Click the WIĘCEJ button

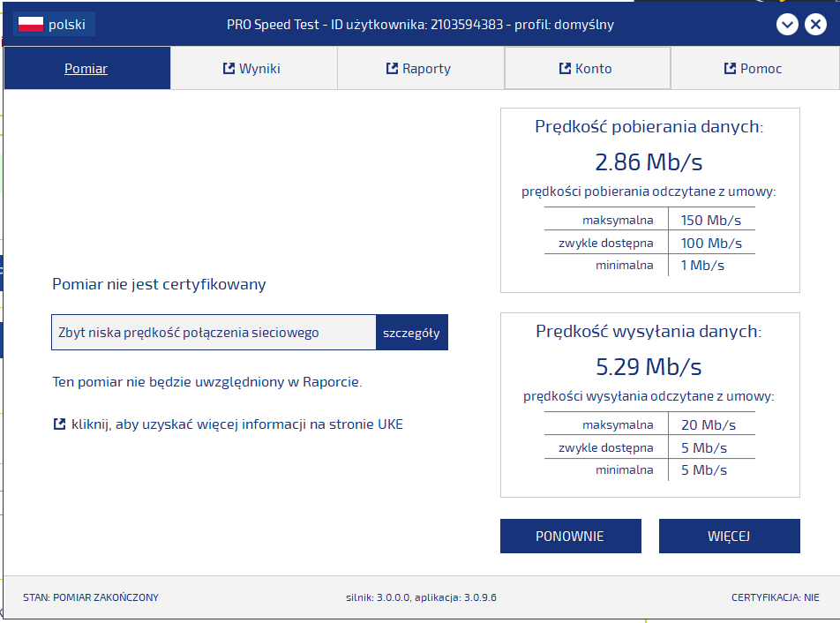point(729,536)
